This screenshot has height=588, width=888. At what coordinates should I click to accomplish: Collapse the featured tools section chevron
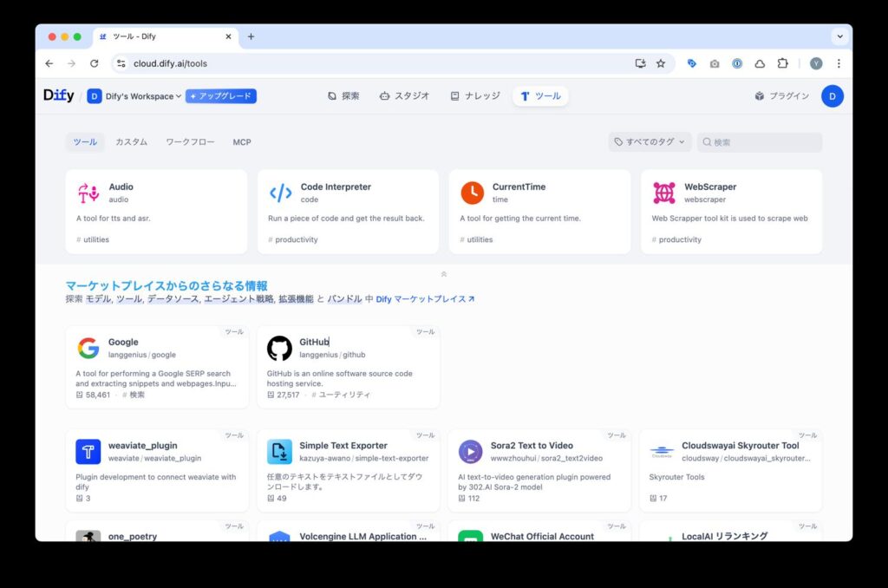(443, 272)
